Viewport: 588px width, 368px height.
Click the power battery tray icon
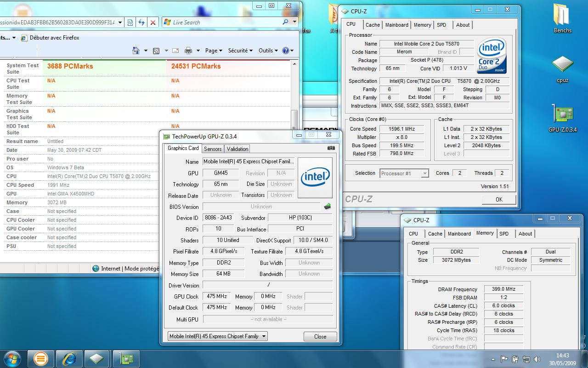point(515,359)
